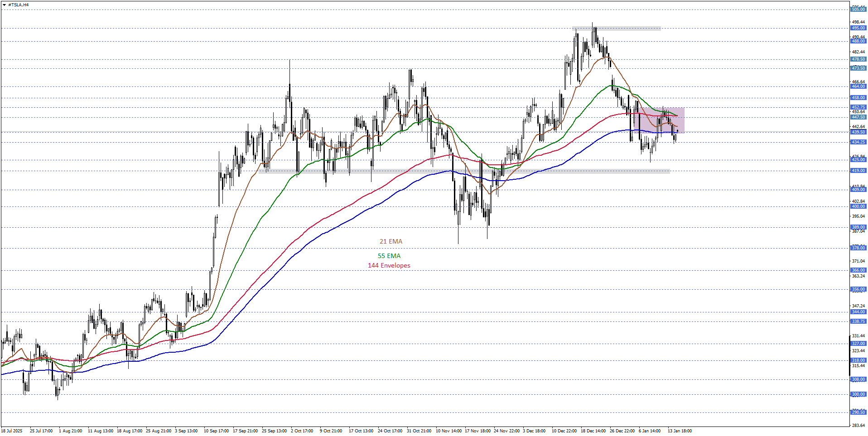Click the 356.00 price level tag

(x=858, y=289)
